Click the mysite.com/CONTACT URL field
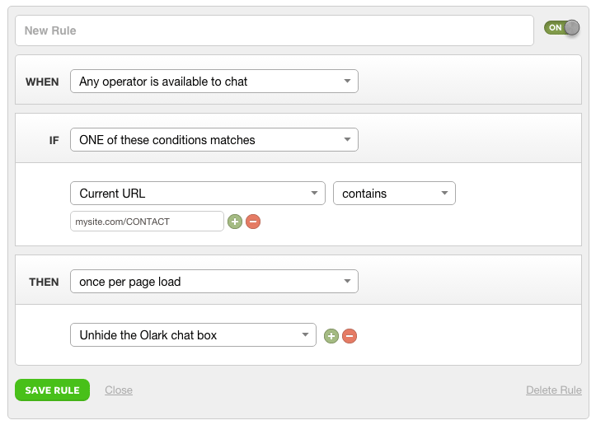 tap(147, 221)
